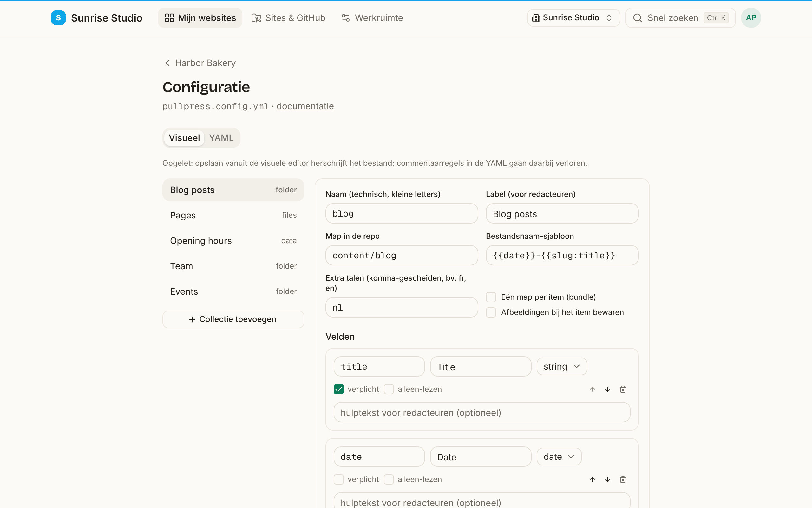
Task: Select the Team collection
Action: pyautogui.click(x=233, y=266)
